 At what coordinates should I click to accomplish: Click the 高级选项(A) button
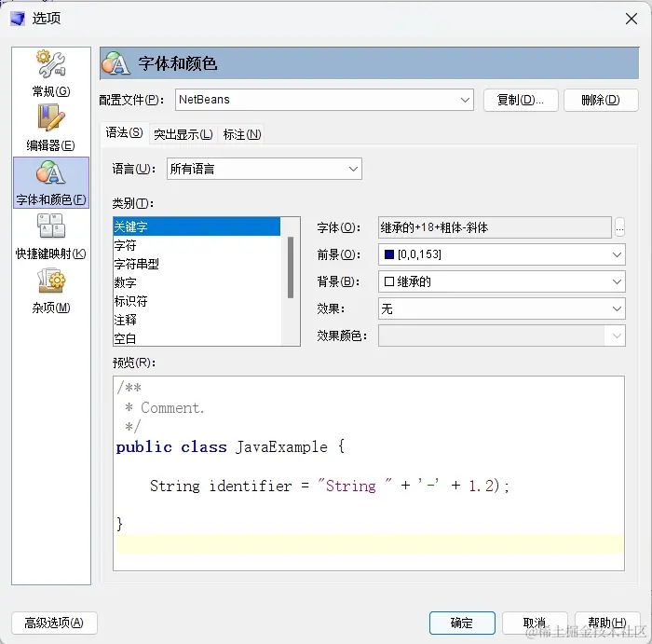tap(54, 623)
